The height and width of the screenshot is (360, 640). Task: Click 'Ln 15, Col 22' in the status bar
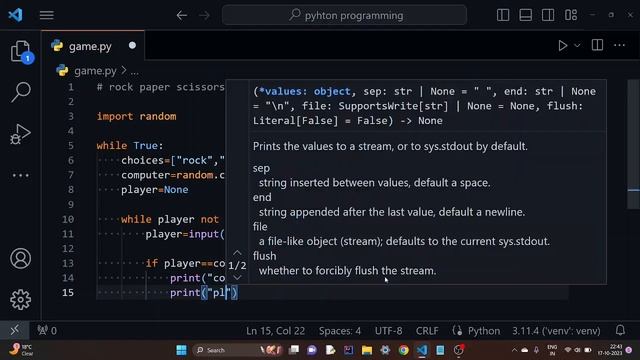click(276, 331)
